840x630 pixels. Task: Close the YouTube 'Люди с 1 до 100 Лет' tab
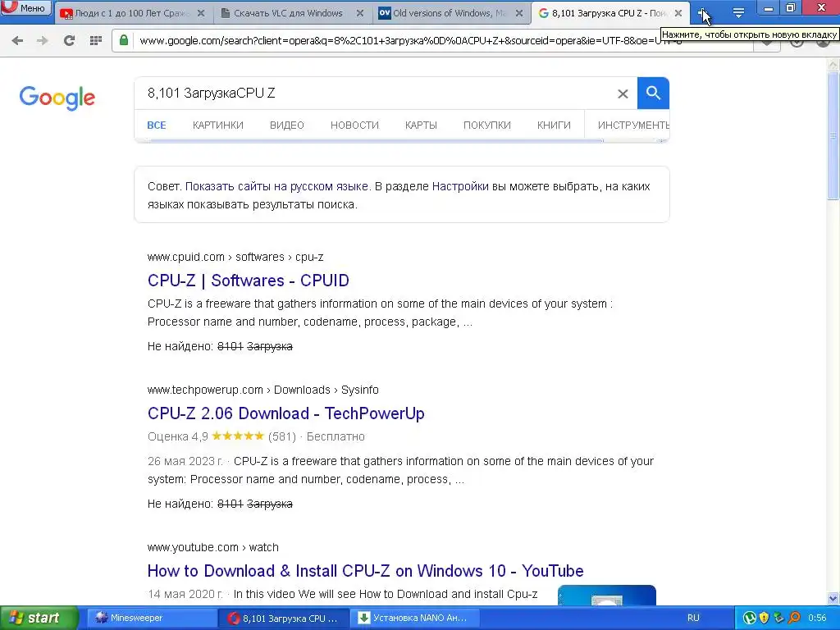pos(201,13)
